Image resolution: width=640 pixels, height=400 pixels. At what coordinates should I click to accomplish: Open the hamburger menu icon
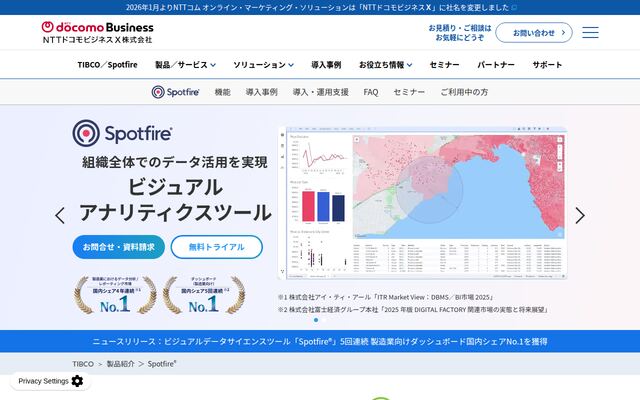coord(590,32)
